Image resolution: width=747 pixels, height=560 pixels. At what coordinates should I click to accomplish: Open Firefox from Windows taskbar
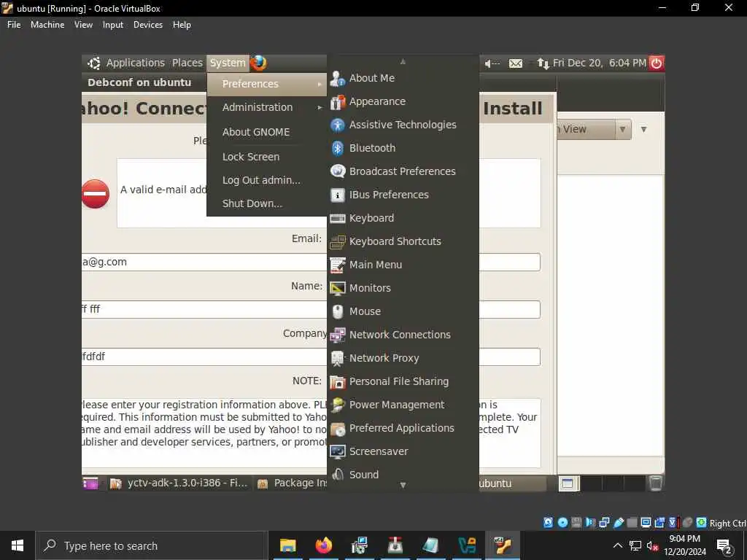tap(323, 545)
